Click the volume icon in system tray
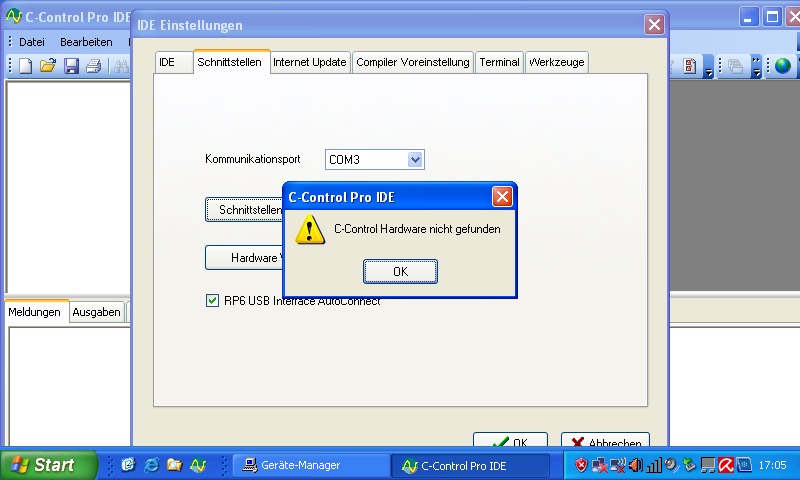This screenshot has height=480, width=800. coord(635,465)
